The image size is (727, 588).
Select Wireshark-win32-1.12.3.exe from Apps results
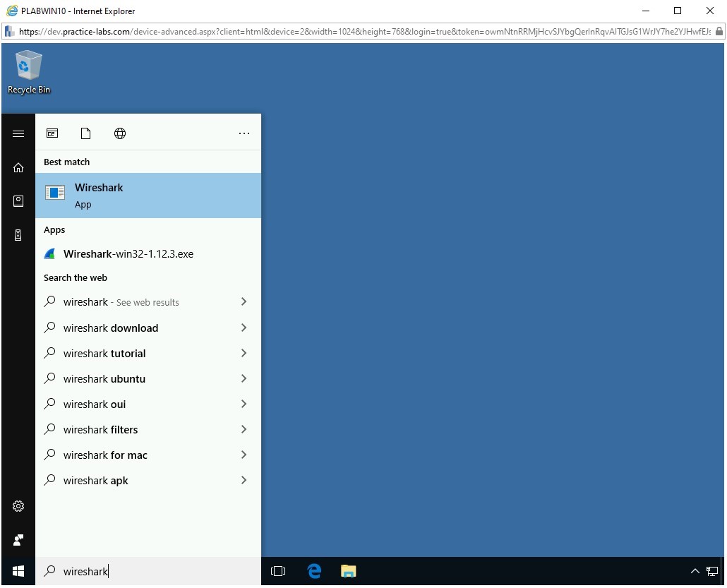128,254
